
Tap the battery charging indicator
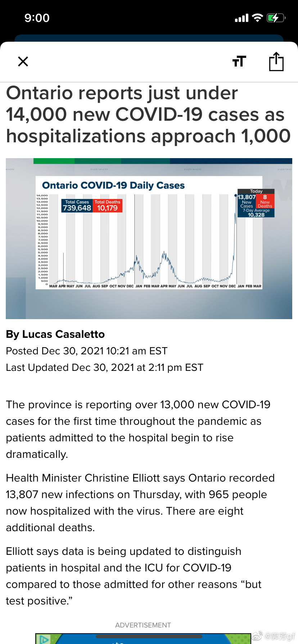[x=276, y=18]
